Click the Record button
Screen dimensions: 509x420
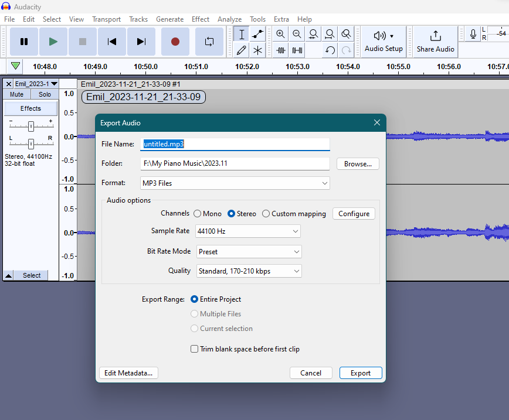pos(175,41)
